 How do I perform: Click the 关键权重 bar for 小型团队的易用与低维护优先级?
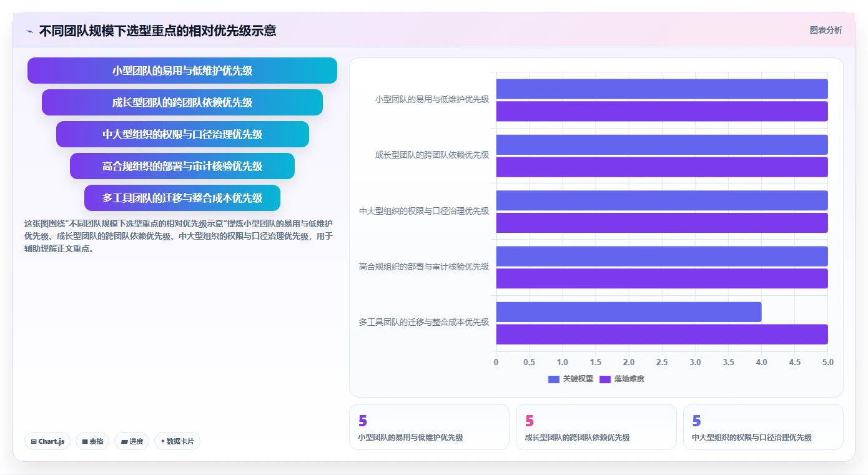(x=662, y=89)
